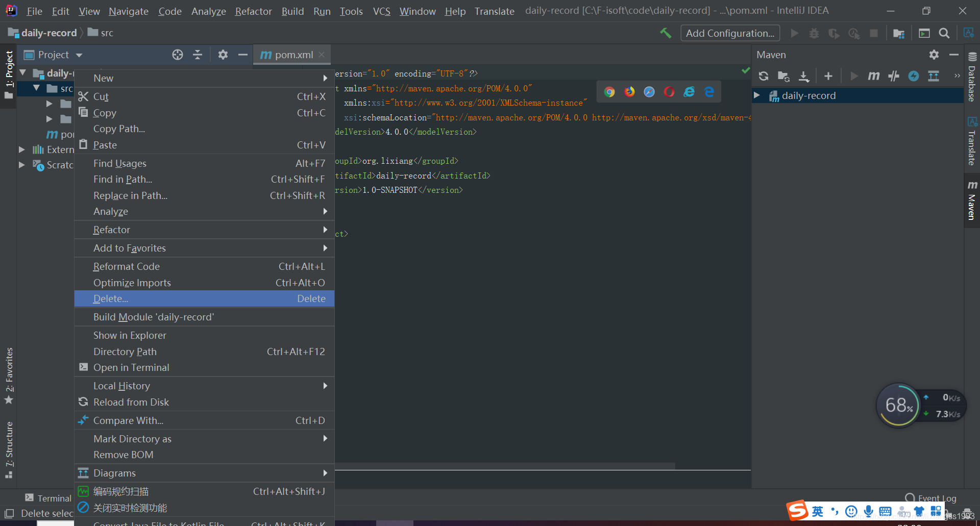The width and height of the screenshot is (980, 526).
Task: Click the locate target icon in the Project panel
Action: coord(177,55)
